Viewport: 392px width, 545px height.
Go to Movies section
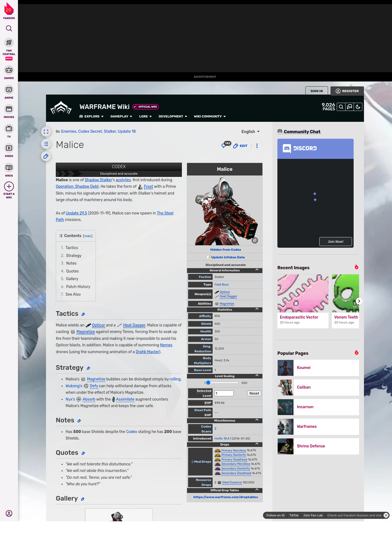tap(9, 111)
